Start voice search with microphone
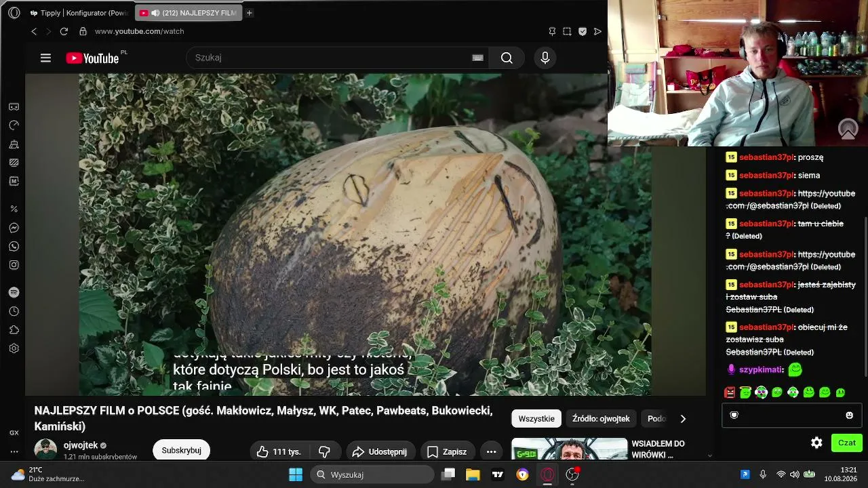Viewport: 868px width, 488px height. 545,58
